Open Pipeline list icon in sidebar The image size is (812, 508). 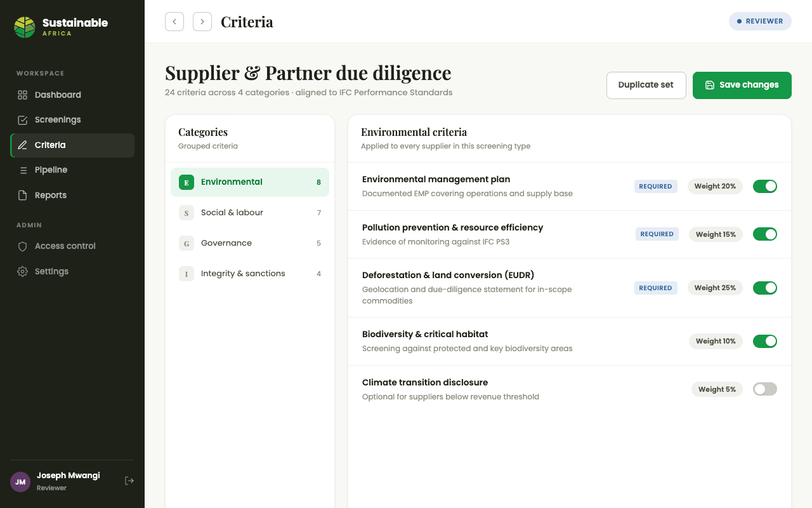pyautogui.click(x=22, y=170)
